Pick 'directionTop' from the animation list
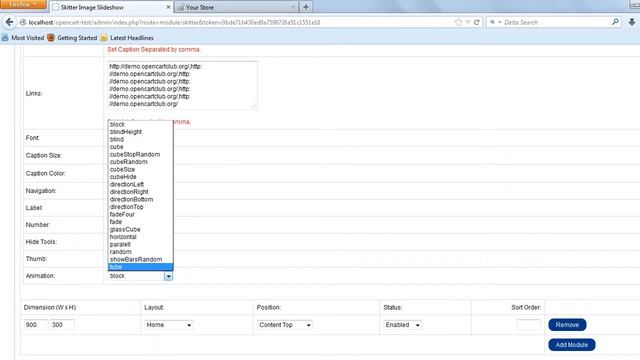Viewport: 640px width, 360px height. [x=140, y=207]
